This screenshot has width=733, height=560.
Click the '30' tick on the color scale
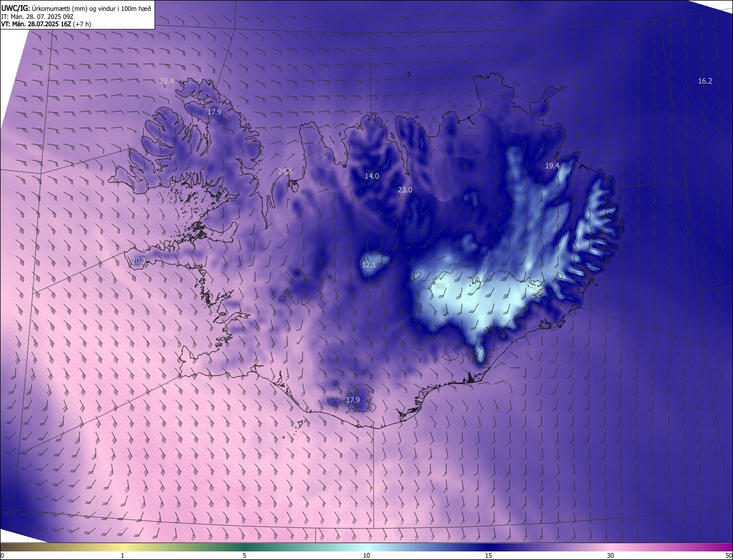point(610,555)
